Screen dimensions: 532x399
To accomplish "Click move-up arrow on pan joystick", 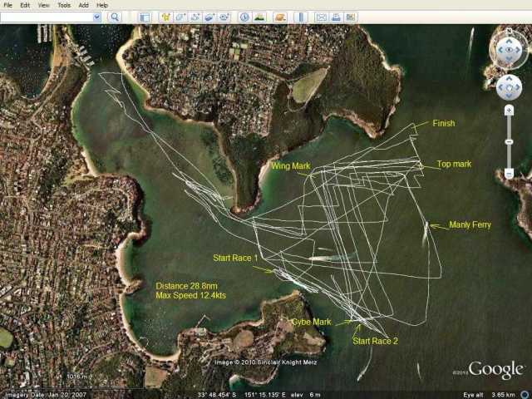I will 509,79.
